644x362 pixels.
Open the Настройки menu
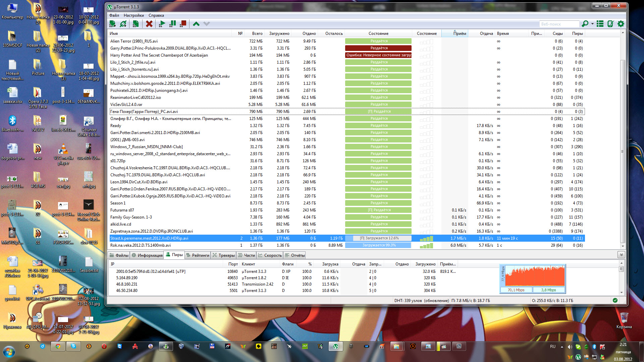(x=133, y=15)
